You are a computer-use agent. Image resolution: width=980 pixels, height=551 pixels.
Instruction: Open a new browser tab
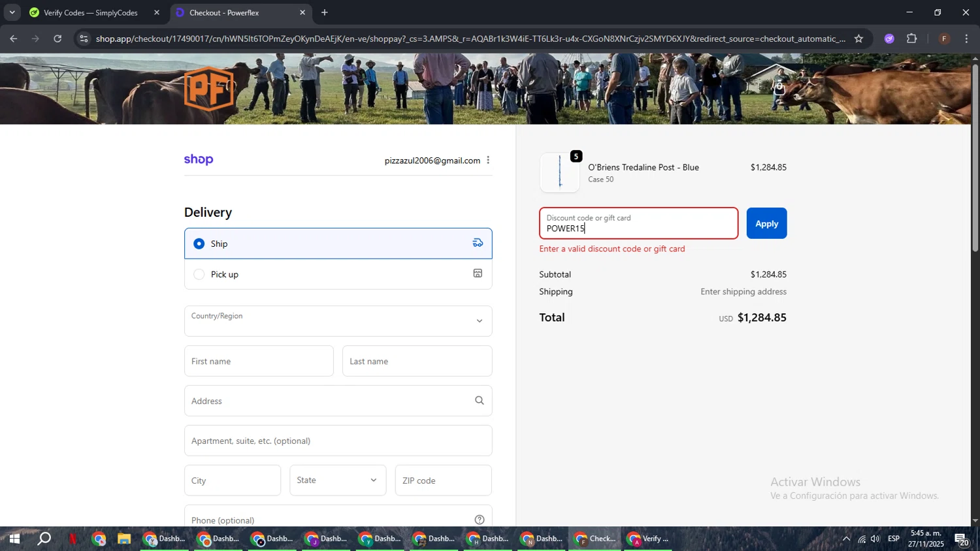pyautogui.click(x=325, y=12)
